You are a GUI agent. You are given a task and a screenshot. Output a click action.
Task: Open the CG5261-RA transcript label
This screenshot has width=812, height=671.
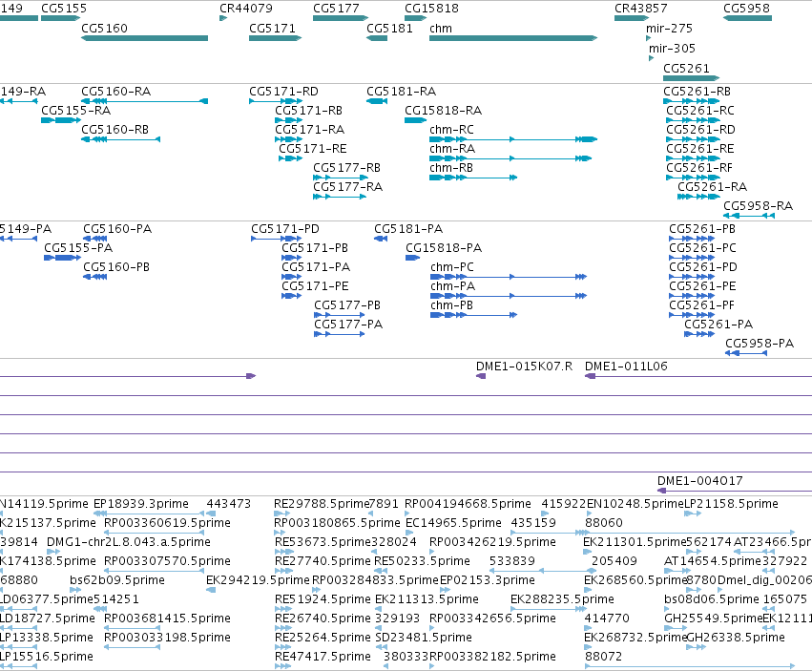[x=712, y=187]
